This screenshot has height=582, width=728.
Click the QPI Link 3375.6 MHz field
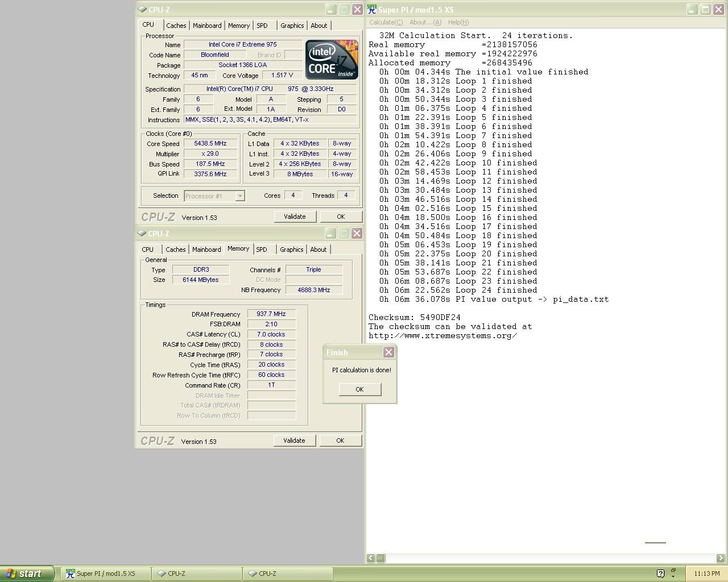(x=210, y=174)
